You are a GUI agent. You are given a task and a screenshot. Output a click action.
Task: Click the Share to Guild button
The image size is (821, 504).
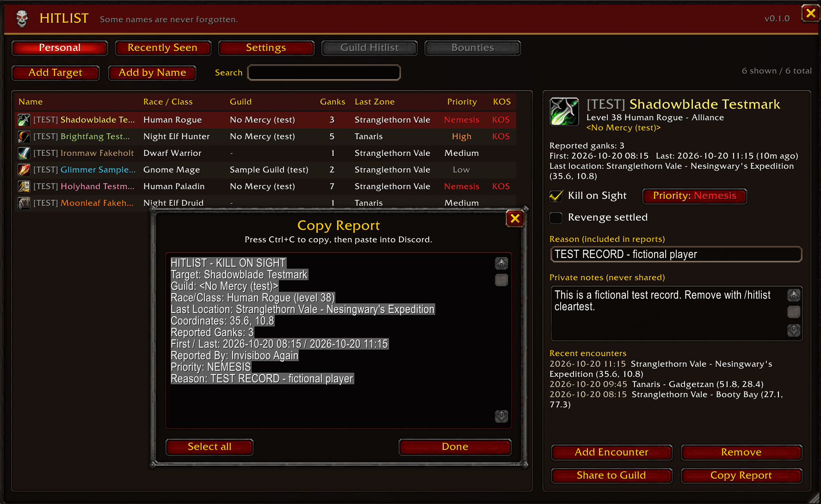[611, 475]
